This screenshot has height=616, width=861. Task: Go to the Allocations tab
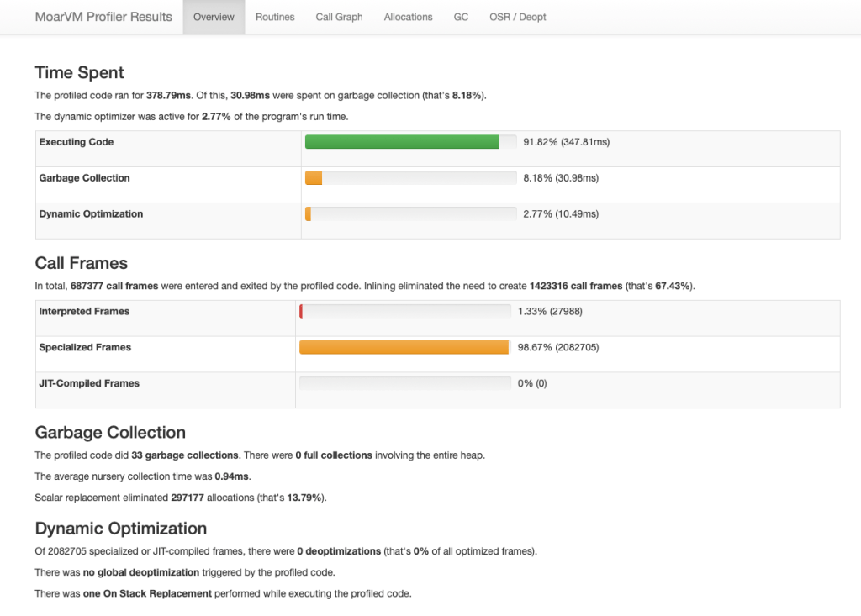click(x=408, y=17)
